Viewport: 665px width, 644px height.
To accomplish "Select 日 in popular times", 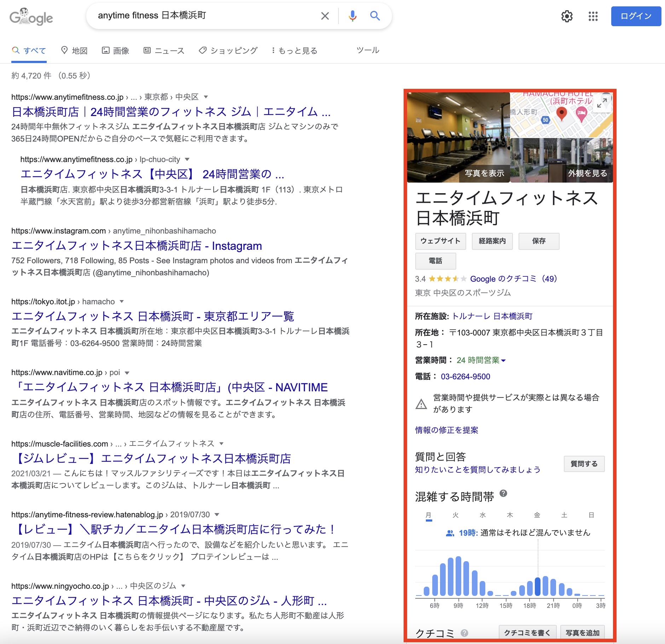I will tap(591, 515).
